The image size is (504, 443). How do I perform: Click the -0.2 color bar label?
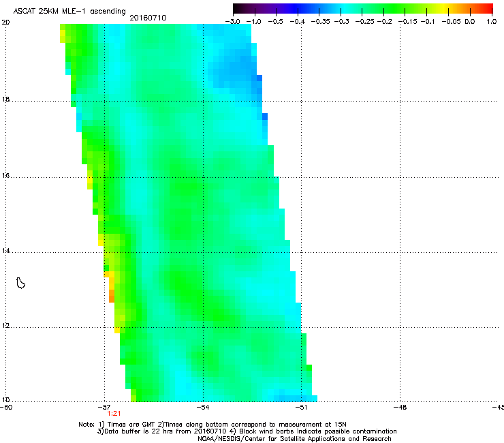point(385,22)
